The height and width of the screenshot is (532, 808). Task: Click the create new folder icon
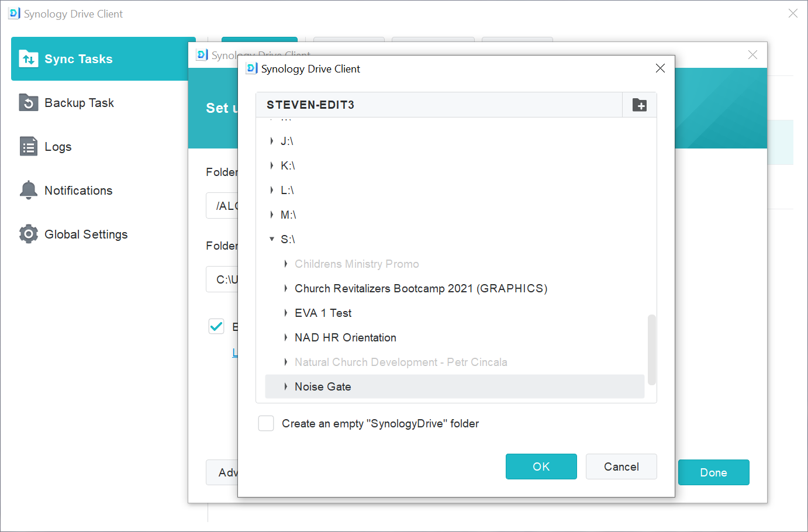[x=640, y=105]
